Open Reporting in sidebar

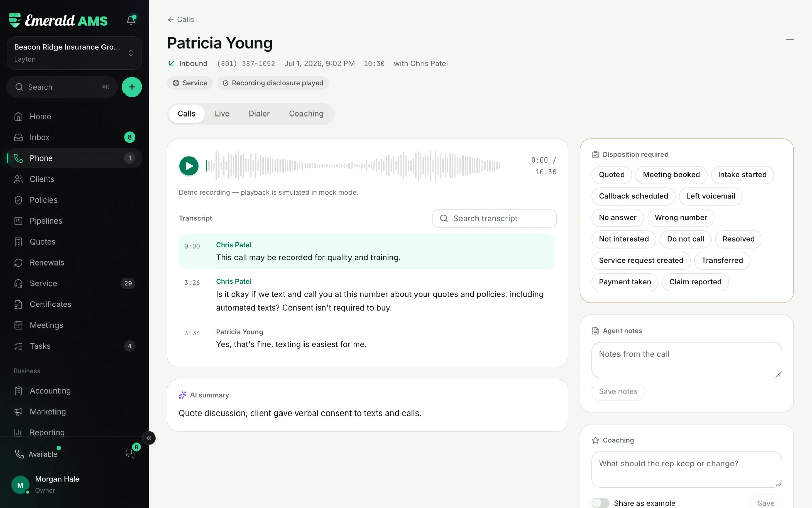[x=74, y=432]
